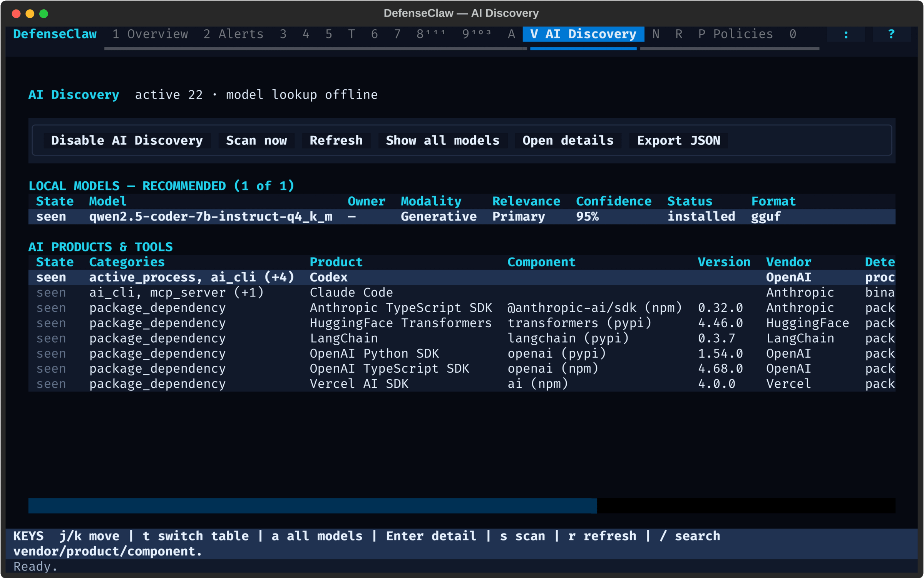
Task: Click the LOCAL MODELS — RECOMMENDED heading
Action: [x=162, y=186]
